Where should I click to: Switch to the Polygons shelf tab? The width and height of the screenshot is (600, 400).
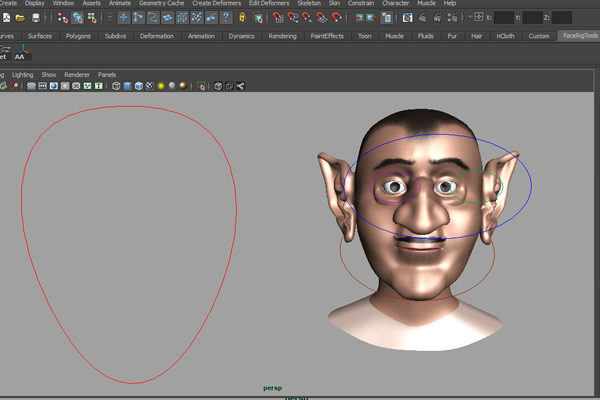click(x=78, y=36)
